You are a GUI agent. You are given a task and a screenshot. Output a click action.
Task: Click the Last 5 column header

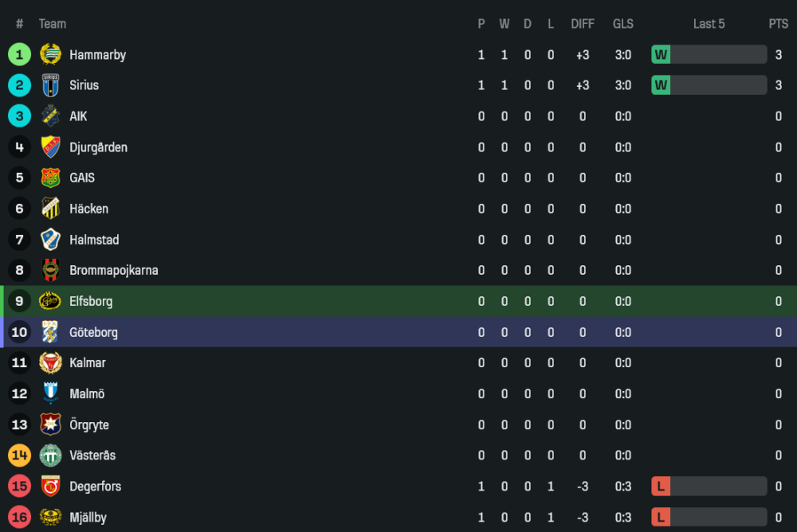point(709,24)
